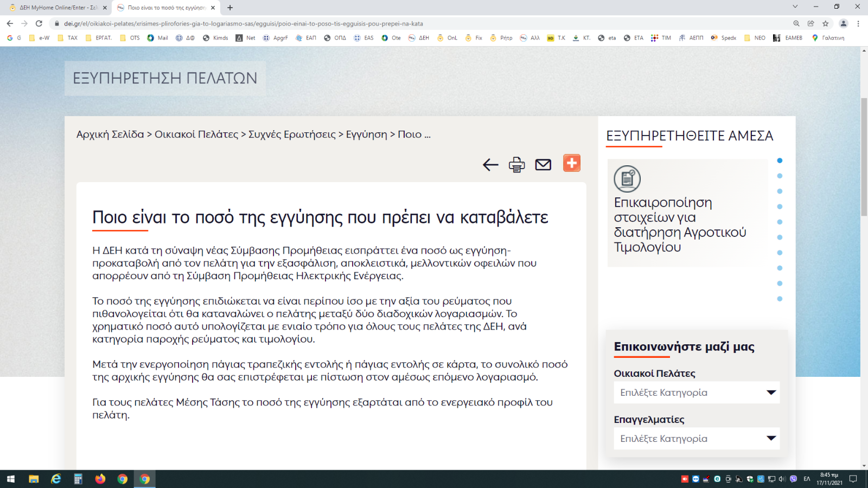Open the NEO bookmark folder
The width and height of the screenshot is (868, 488).
(x=755, y=38)
